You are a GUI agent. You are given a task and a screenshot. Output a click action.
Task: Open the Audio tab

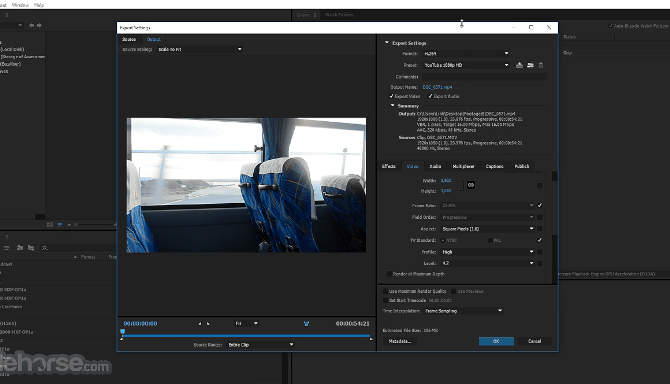point(435,166)
